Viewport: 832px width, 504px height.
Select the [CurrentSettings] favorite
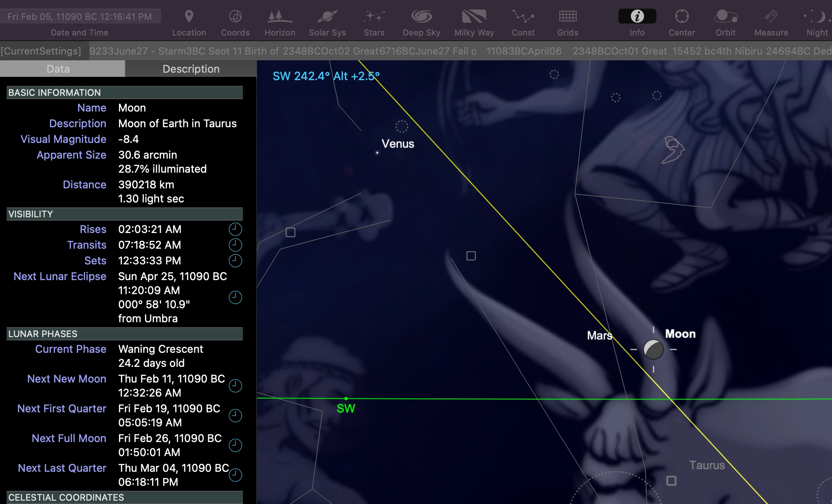click(x=41, y=51)
